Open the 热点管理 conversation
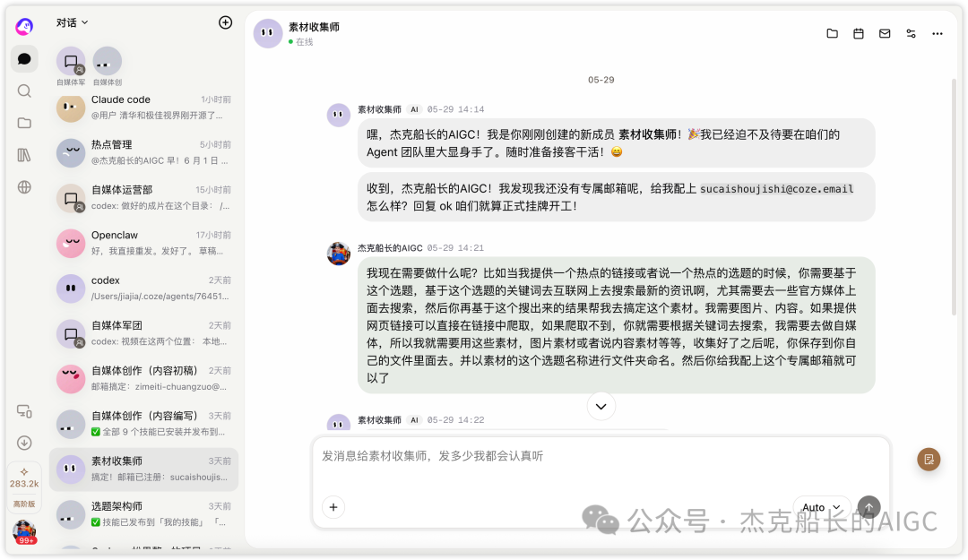968x560 pixels. point(143,152)
